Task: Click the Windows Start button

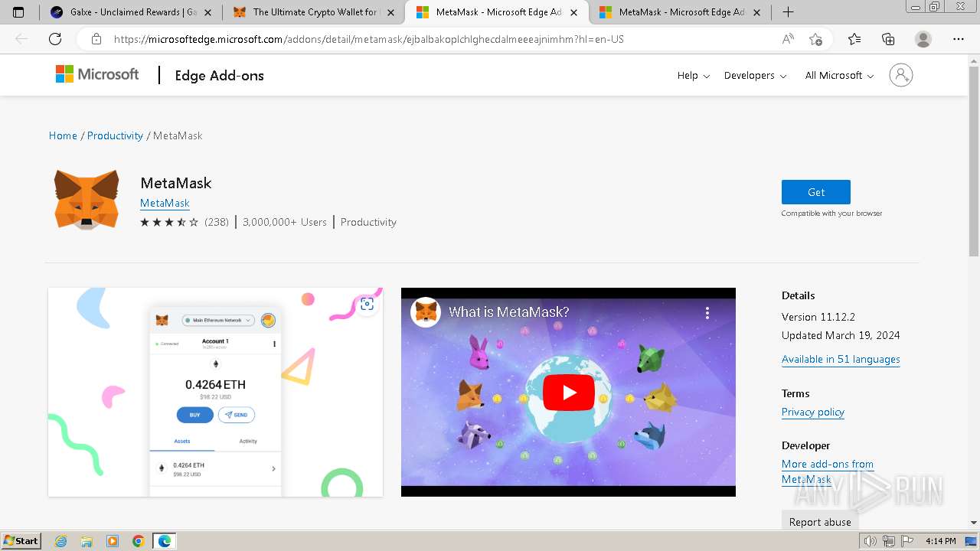Action: click(x=21, y=541)
